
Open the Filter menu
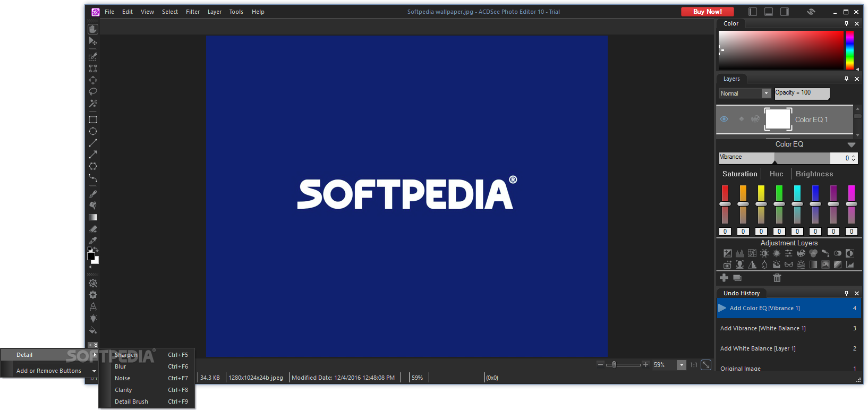pyautogui.click(x=193, y=12)
